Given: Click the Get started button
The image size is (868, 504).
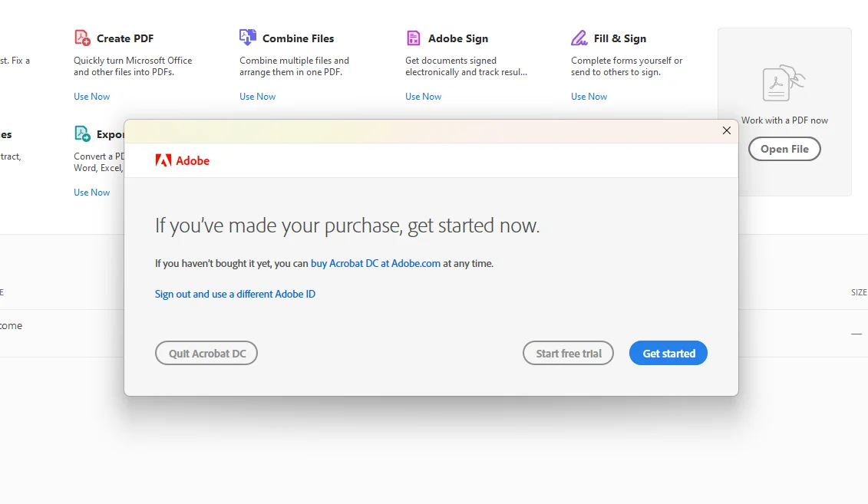Looking at the screenshot, I should coord(668,353).
